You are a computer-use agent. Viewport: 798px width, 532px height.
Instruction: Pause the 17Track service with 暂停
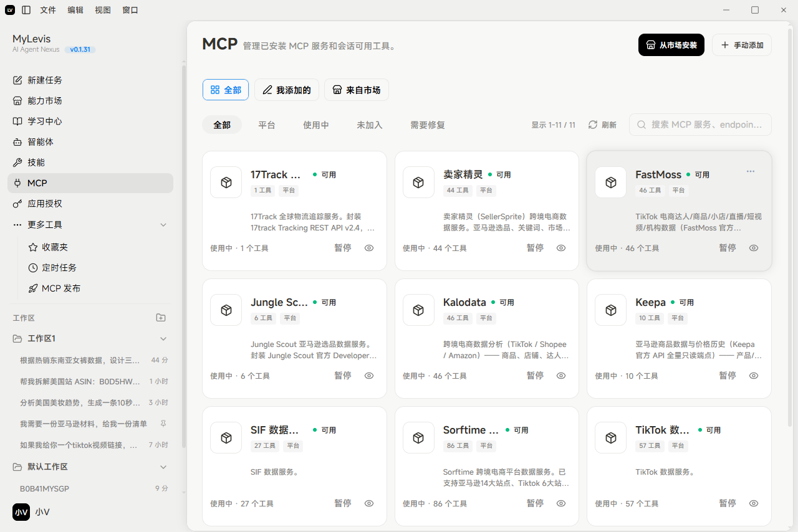(x=343, y=248)
